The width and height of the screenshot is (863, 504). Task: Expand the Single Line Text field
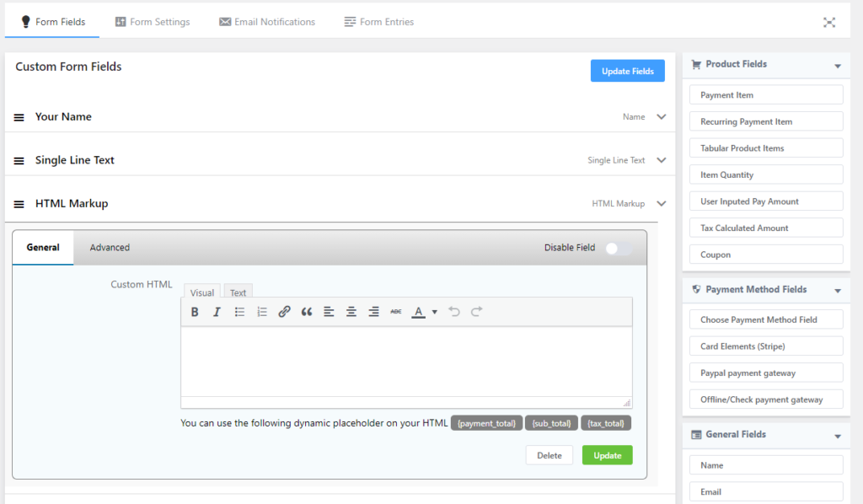pos(662,160)
